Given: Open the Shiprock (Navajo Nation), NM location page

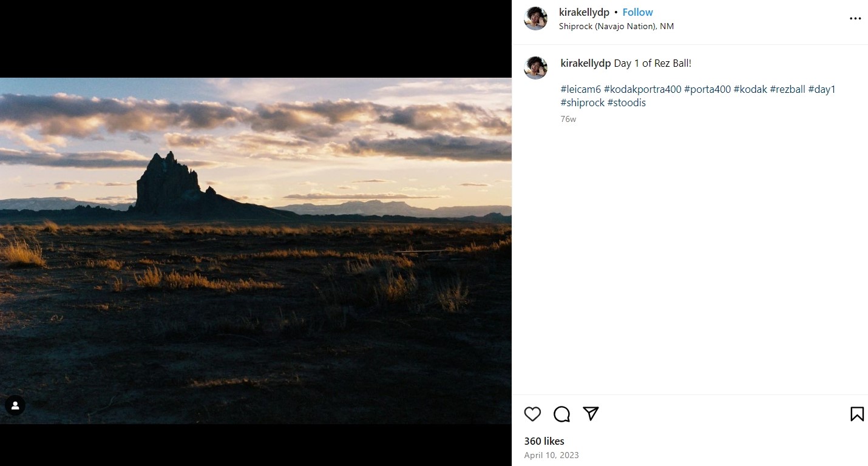Looking at the screenshot, I should pos(617,26).
